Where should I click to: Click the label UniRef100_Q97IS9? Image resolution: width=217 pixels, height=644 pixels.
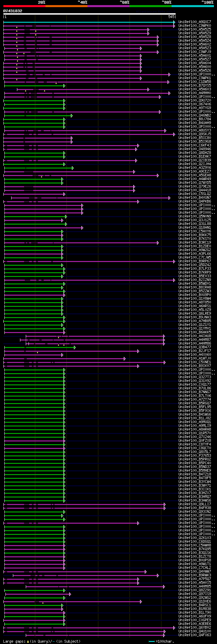tap(195, 594)
